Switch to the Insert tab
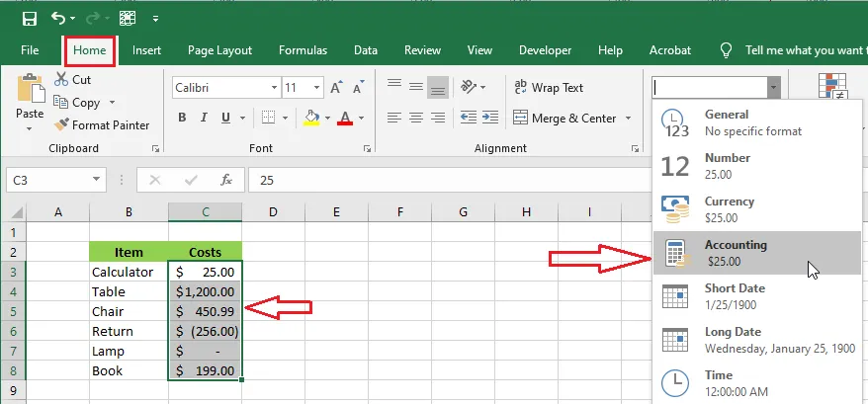Screen dimensions: 868x404 click(146, 50)
